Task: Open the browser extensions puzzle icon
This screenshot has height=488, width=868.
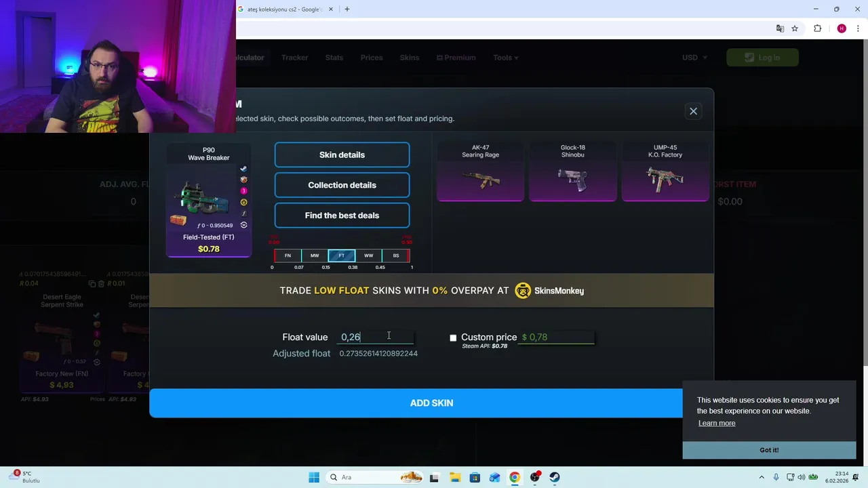Action: (817, 28)
